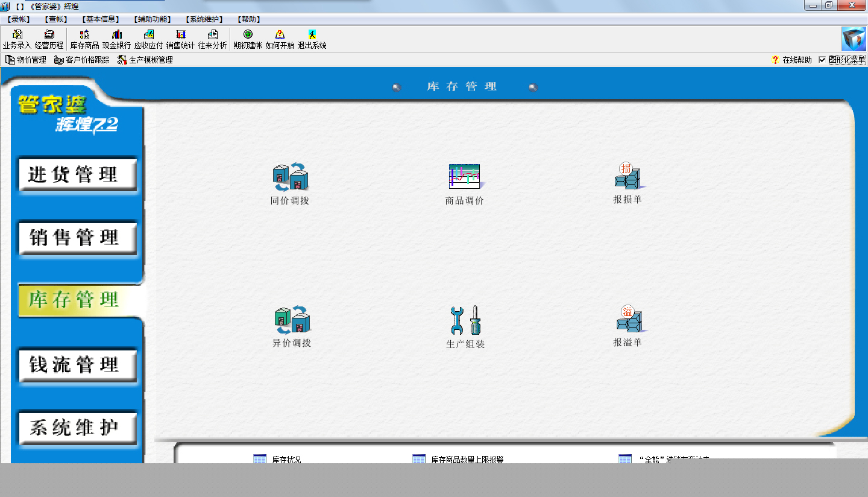This screenshot has width=868, height=497.
Task: Click the 库存商品 toolbar icon
Action: tap(84, 39)
